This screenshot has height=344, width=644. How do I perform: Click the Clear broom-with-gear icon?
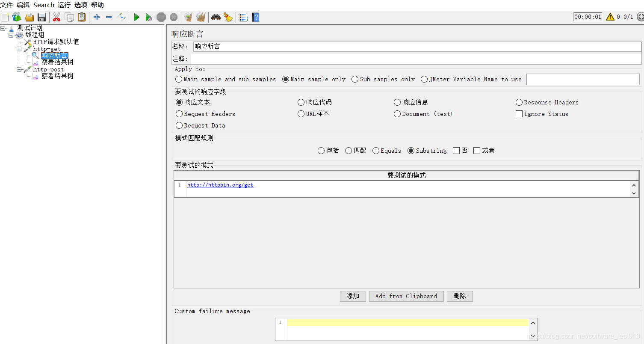coord(188,17)
